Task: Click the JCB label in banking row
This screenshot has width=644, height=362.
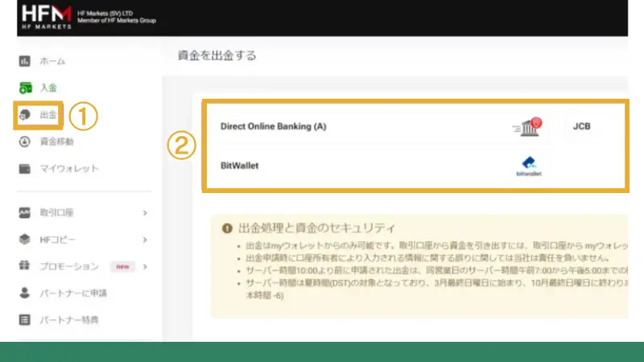Action: pyautogui.click(x=581, y=126)
